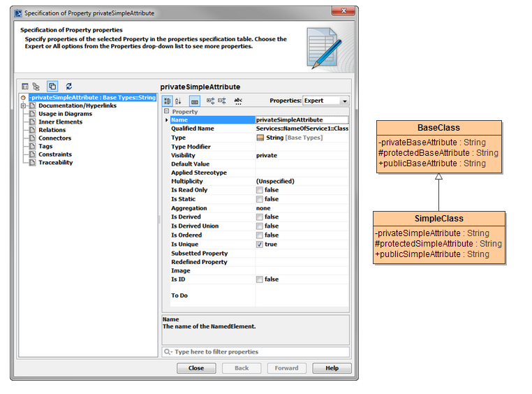Toggle categorized view of properties
532x394 pixels.
168,101
